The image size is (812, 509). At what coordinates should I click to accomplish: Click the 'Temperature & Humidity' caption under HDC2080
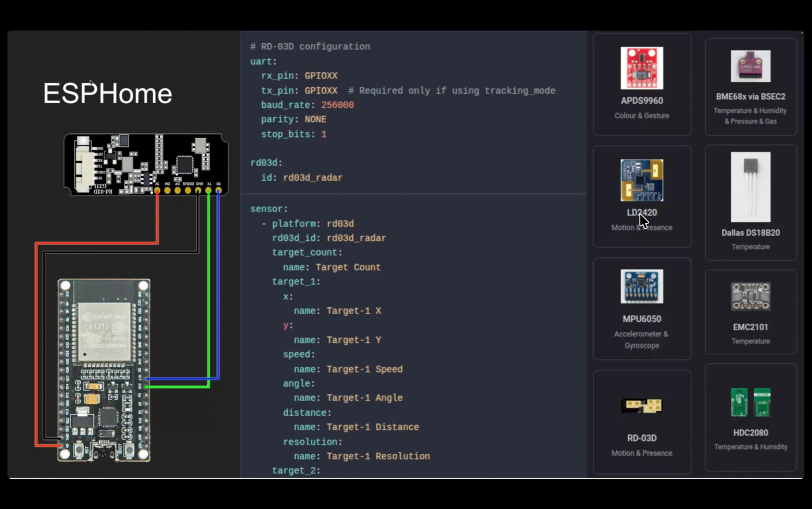tap(751, 447)
